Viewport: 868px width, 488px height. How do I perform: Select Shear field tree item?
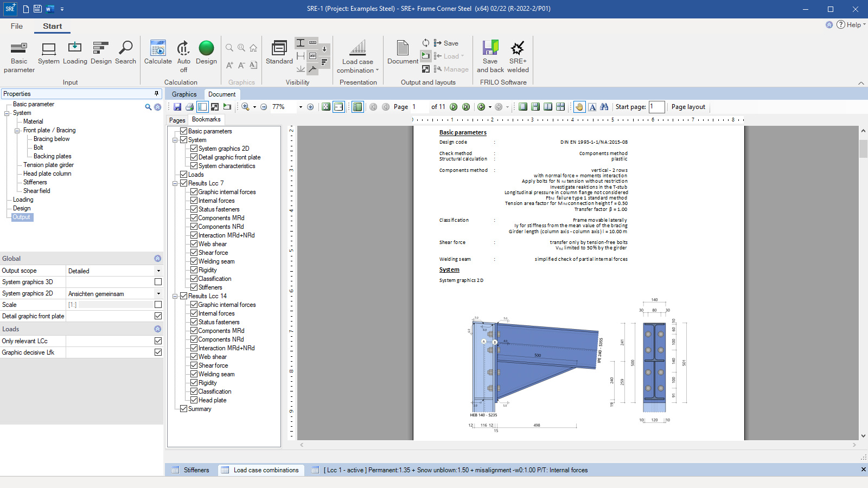(36, 191)
